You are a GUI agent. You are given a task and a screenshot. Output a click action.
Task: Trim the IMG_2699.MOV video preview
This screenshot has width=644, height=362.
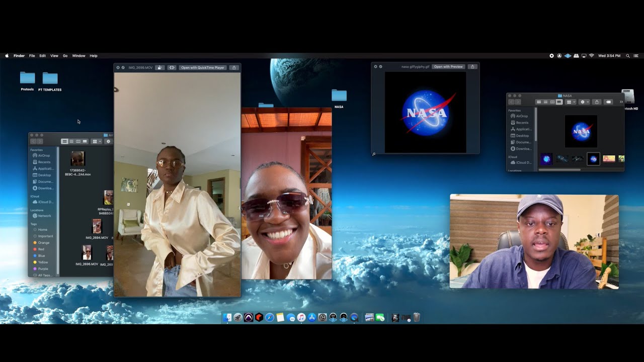[x=172, y=67]
